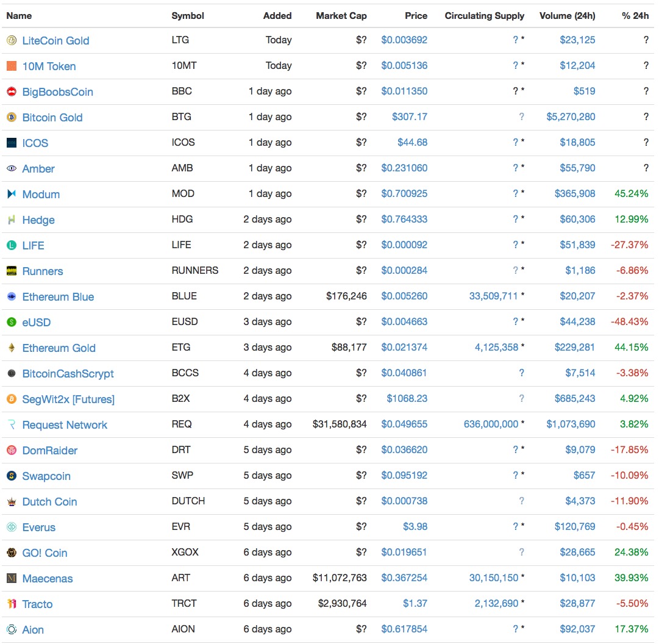
Task: Sort by % 24h header
Action: tap(635, 16)
